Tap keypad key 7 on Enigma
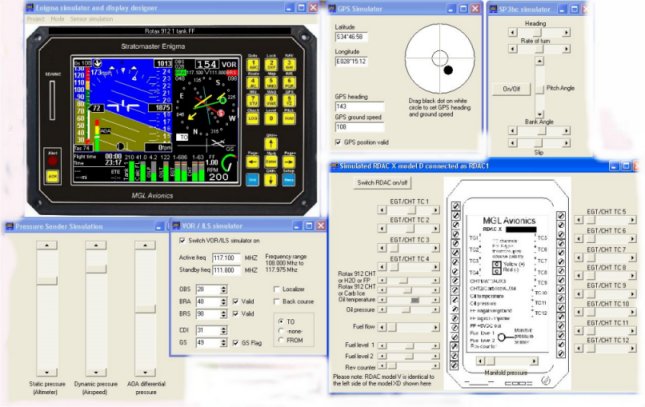645x407 pixels. pos(253,100)
